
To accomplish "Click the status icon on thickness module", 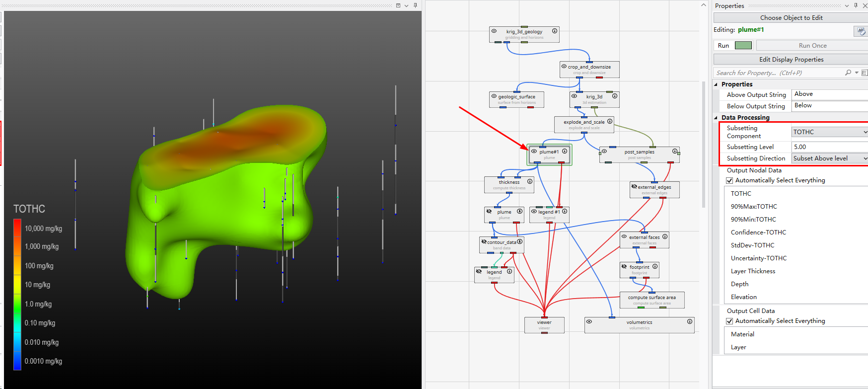I will click(530, 181).
